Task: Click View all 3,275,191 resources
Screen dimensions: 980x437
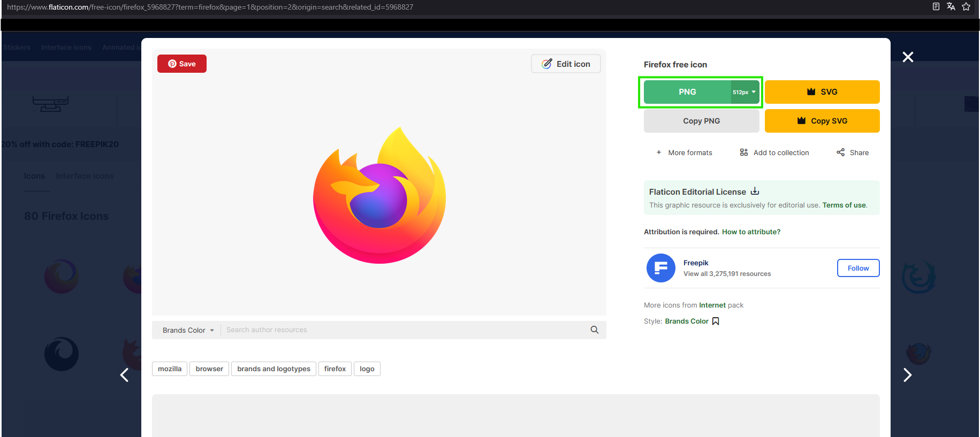Action: click(x=727, y=273)
